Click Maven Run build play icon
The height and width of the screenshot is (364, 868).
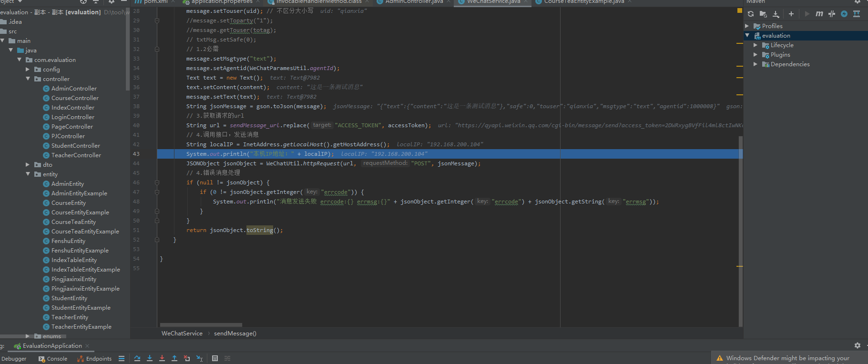(x=807, y=14)
